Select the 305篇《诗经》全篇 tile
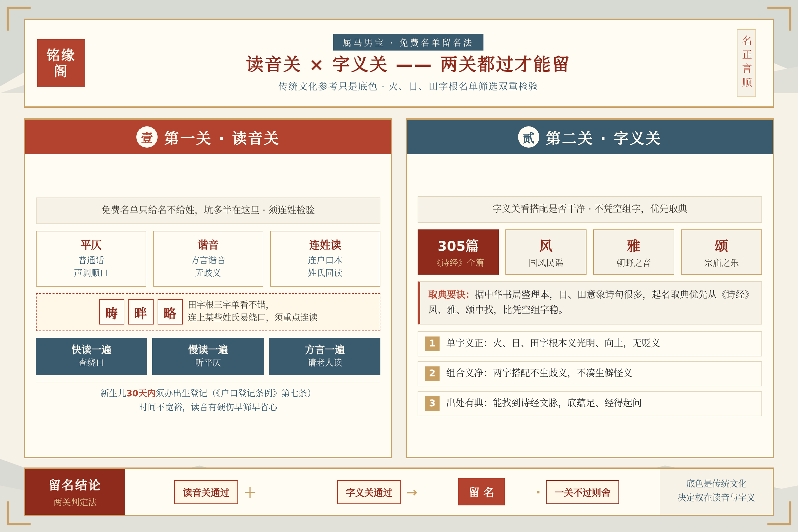Screen dimensions: 798x532 [458, 252]
